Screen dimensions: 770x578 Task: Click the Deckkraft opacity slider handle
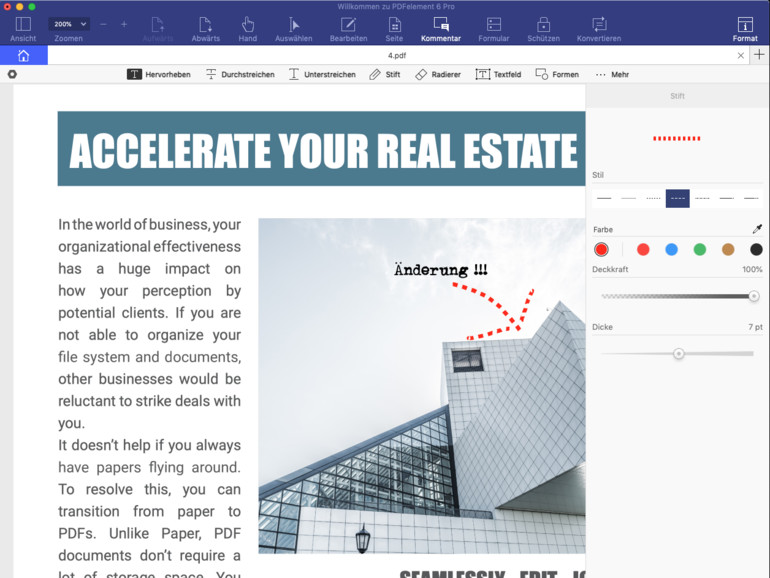[x=754, y=296]
